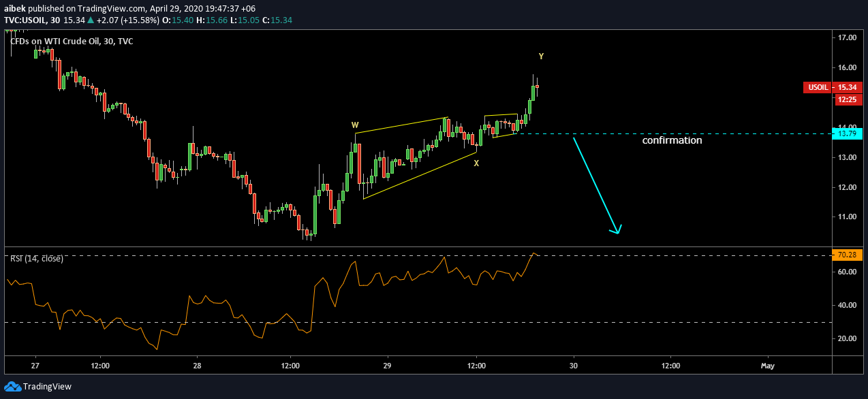868x399 pixels.
Task: Click the 11.00 price axis label
Action: pos(846,217)
